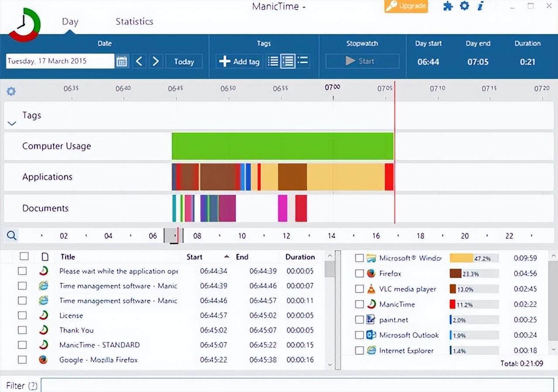Click the plugins puzzle piece icon
Viewport: 558px width, 392px height.
pos(448,7)
